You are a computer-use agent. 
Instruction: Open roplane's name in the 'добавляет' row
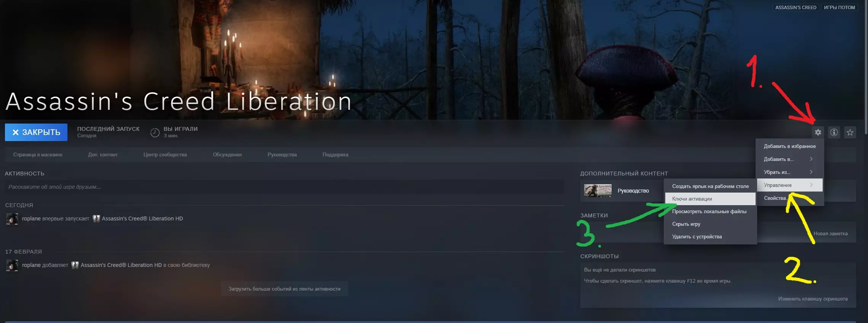click(31, 265)
